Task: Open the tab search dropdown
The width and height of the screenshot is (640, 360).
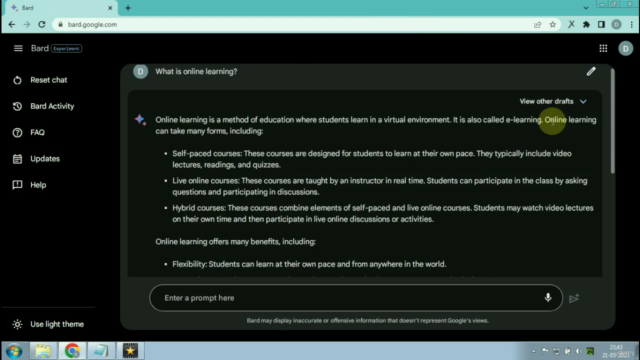Action: click(x=586, y=8)
